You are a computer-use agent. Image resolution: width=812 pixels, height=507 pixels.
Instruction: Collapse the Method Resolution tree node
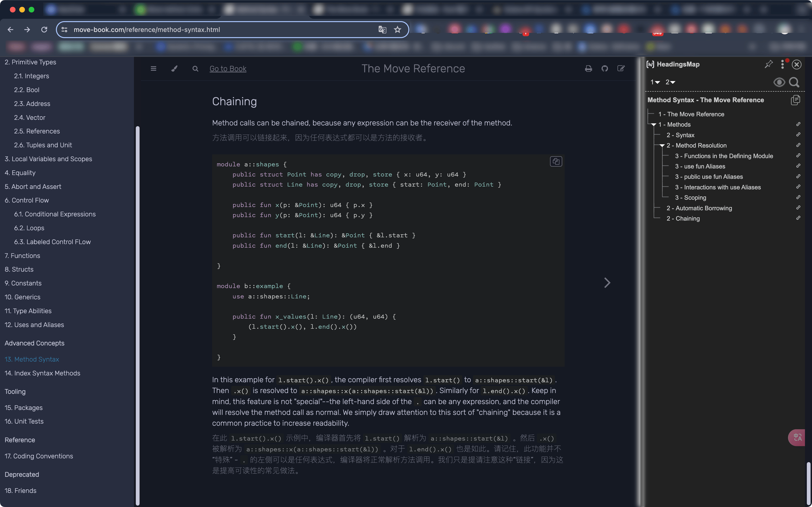[662, 145]
